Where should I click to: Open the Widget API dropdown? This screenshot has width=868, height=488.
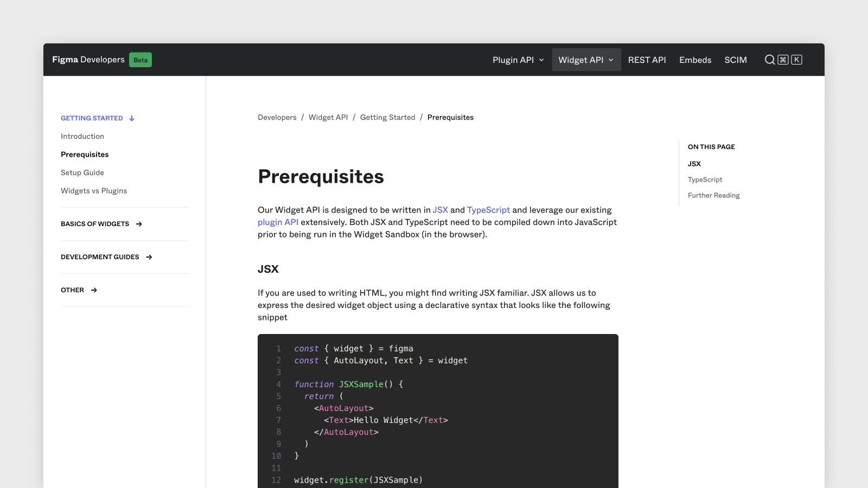tap(586, 60)
